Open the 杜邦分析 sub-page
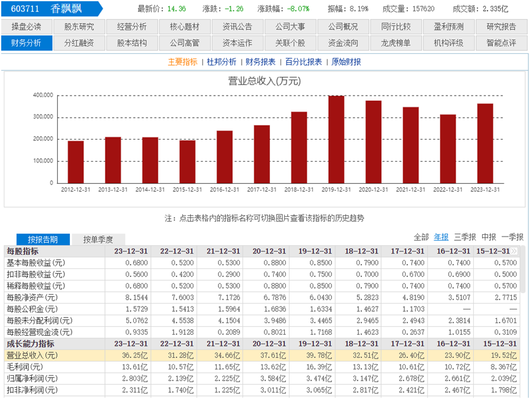532x399 pixels. coord(222,62)
